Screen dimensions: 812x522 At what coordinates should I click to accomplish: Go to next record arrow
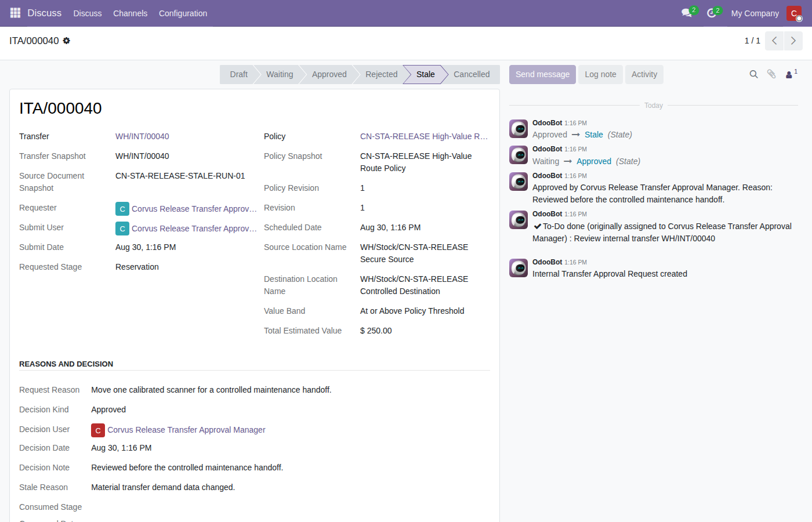coord(793,41)
